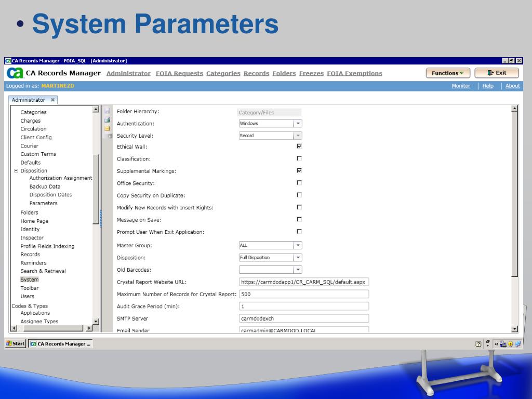Select Client Config in the tree
Viewport: 532px width, 399px height.
[36, 137]
